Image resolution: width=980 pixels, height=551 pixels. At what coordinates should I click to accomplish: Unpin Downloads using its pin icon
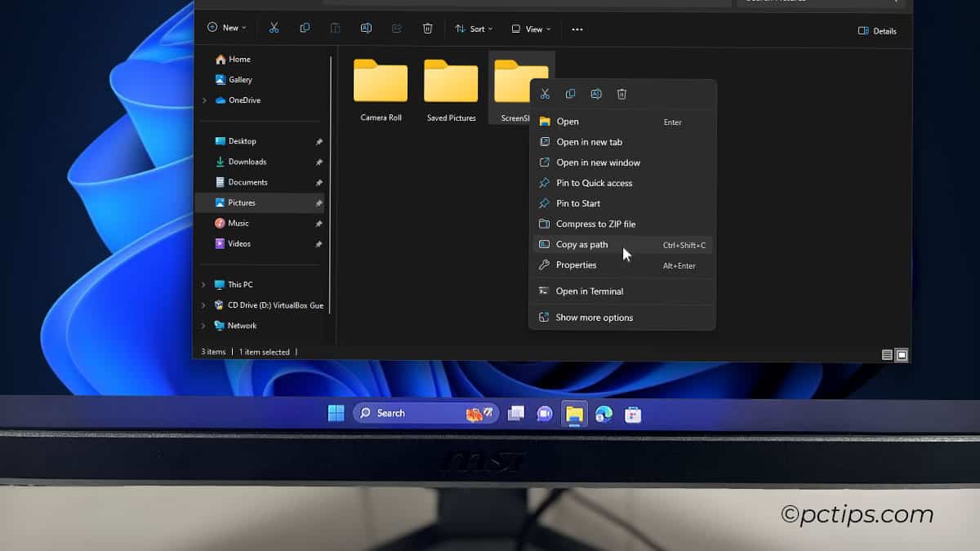coord(318,162)
